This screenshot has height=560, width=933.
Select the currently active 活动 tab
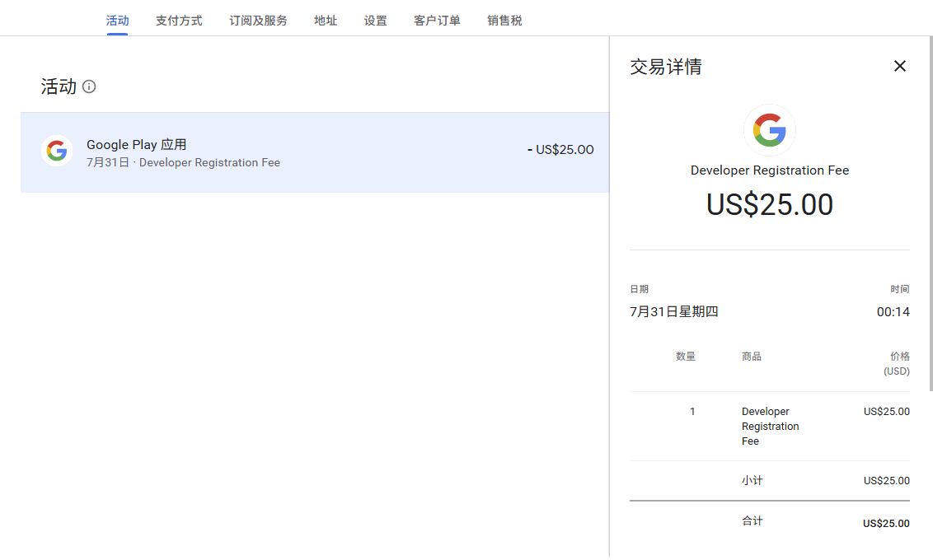pyautogui.click(x=117, y=20)
